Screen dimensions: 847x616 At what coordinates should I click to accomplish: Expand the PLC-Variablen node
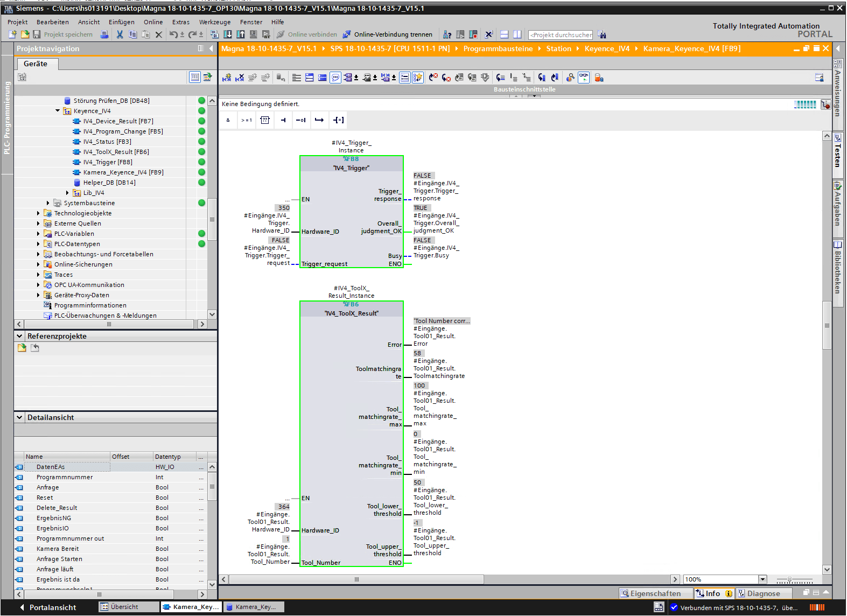click(x=38, y=234)
